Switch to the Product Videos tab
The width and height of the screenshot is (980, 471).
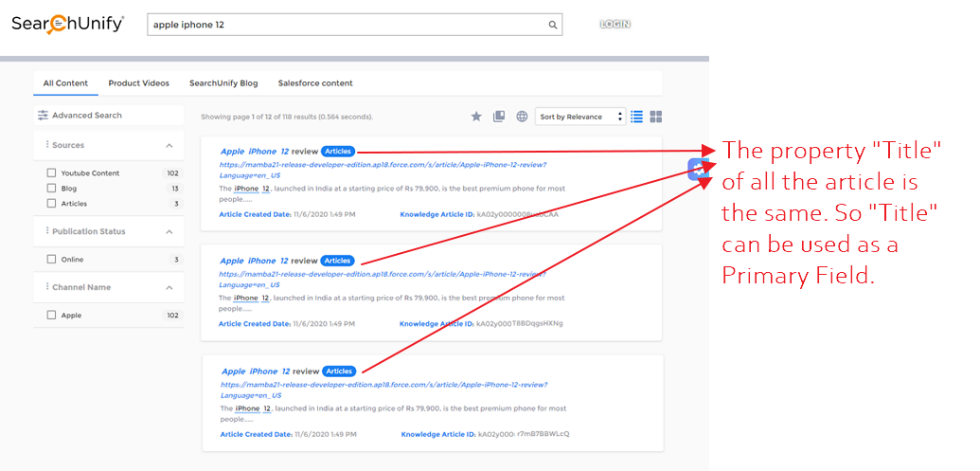click(x=138, y=83)
